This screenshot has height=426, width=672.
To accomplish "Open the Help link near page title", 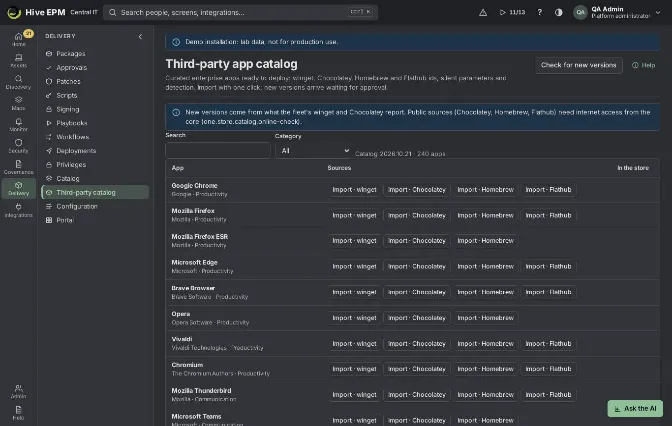I will pyautogui.click(x=643, y=65).
